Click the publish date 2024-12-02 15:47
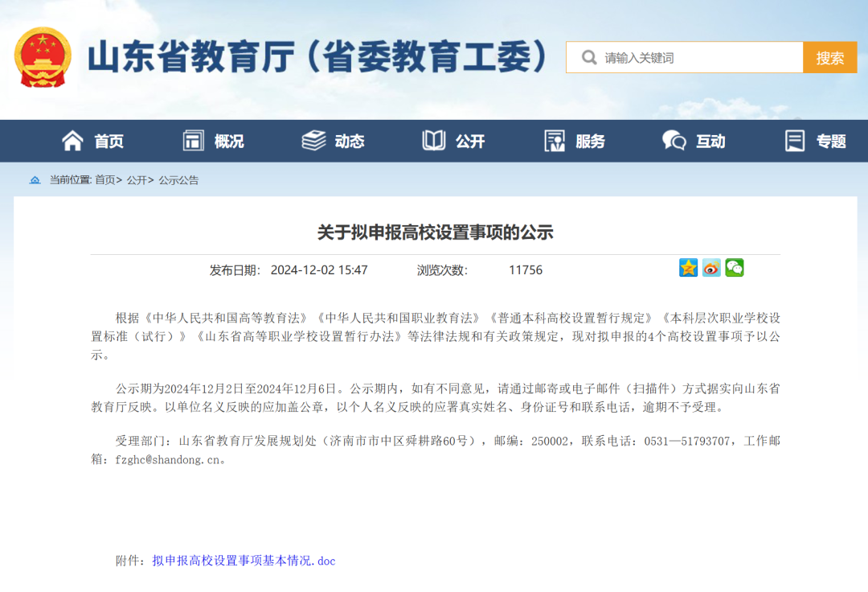The image size is (868, 592). click(319, 269)
